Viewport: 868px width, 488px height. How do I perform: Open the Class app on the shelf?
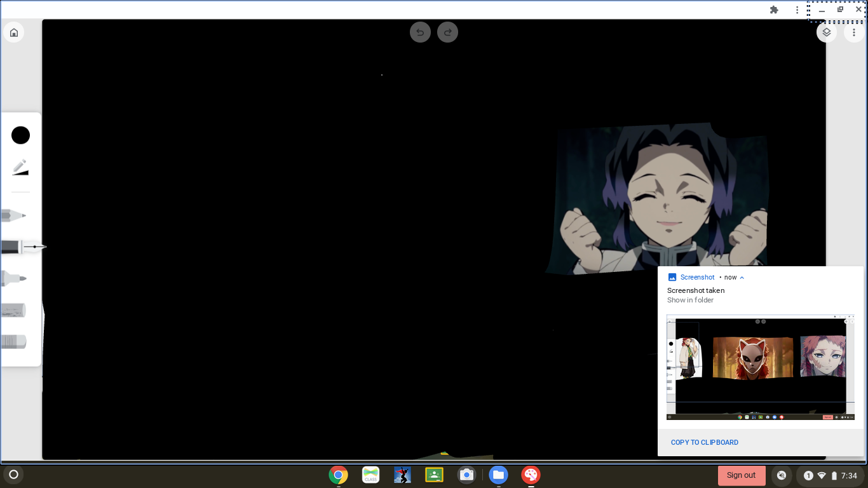[370, 475]
